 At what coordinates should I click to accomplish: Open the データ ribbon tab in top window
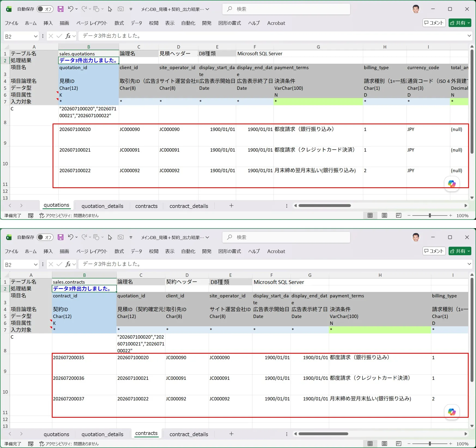coord(136,23)
